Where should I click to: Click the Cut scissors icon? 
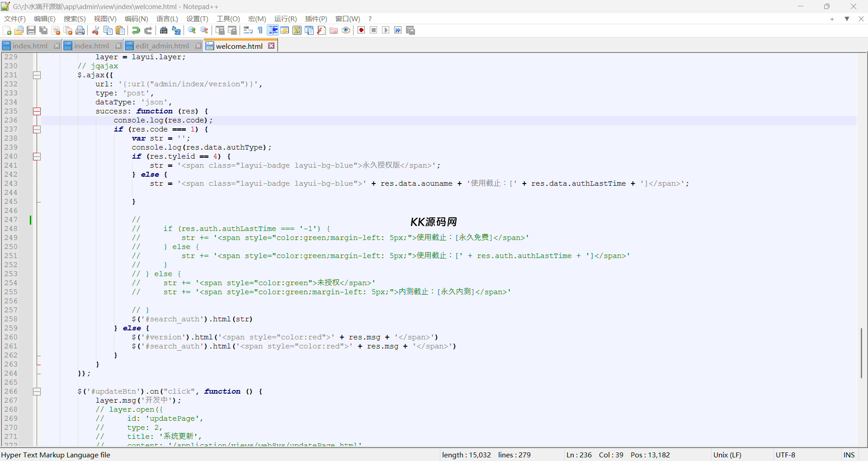tap(95, 30)
